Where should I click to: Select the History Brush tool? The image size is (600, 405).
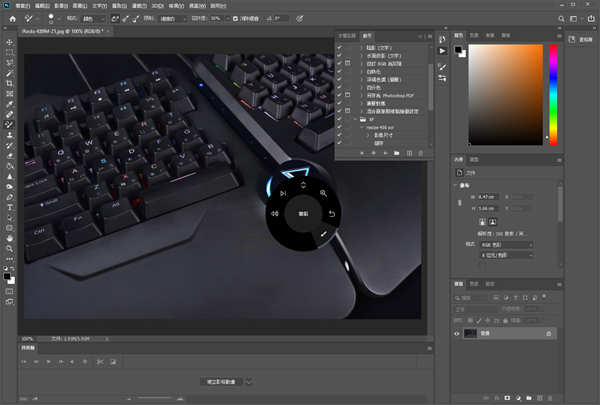[10, 145]
